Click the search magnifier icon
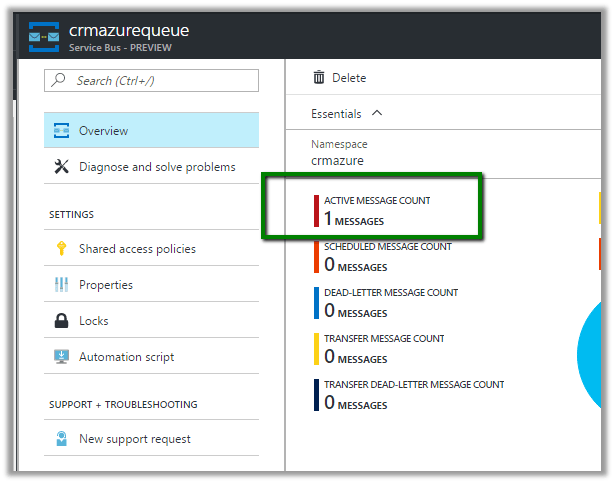This screenshot has width=614, height=483. coord(58,80)
